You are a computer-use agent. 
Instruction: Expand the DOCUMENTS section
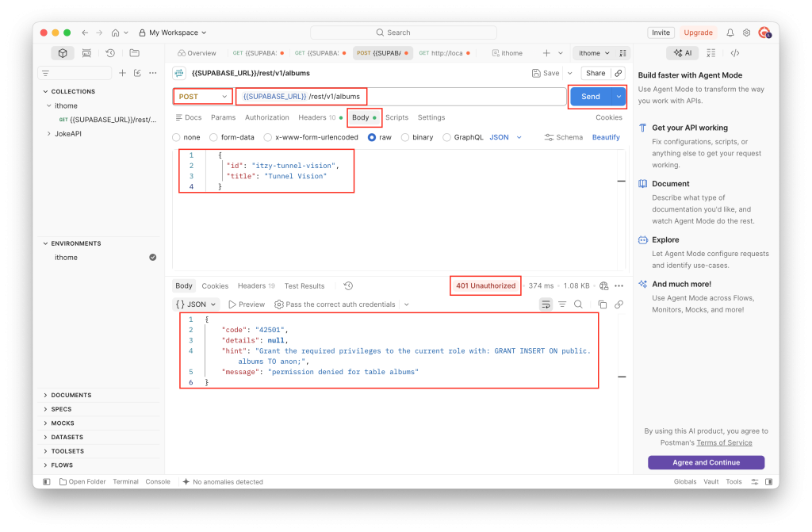(45, 396)
